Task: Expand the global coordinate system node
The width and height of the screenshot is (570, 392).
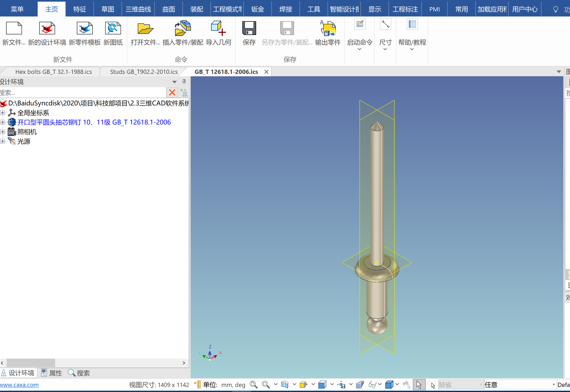Action: (3, 113)
